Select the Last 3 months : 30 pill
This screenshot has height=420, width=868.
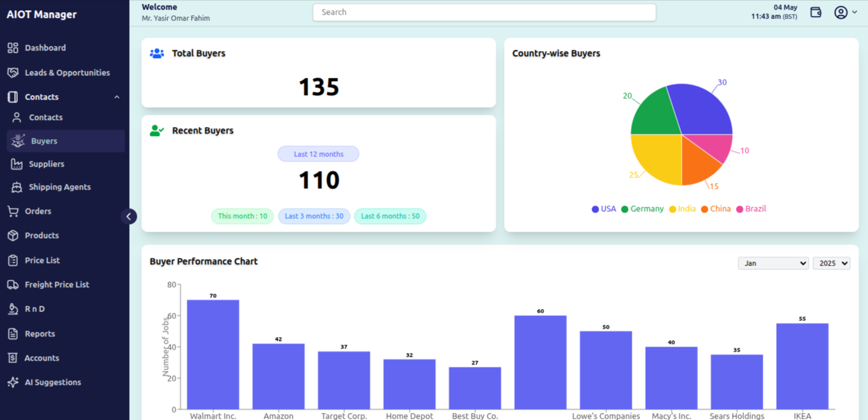314,216
